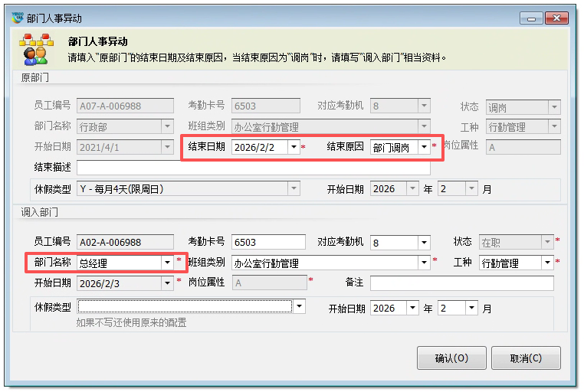Image resolution: width=584 pixels, height=392 pixels.
Task: Open transfer-in leave start year 2026 dropdown
Action: click(412, 308)
